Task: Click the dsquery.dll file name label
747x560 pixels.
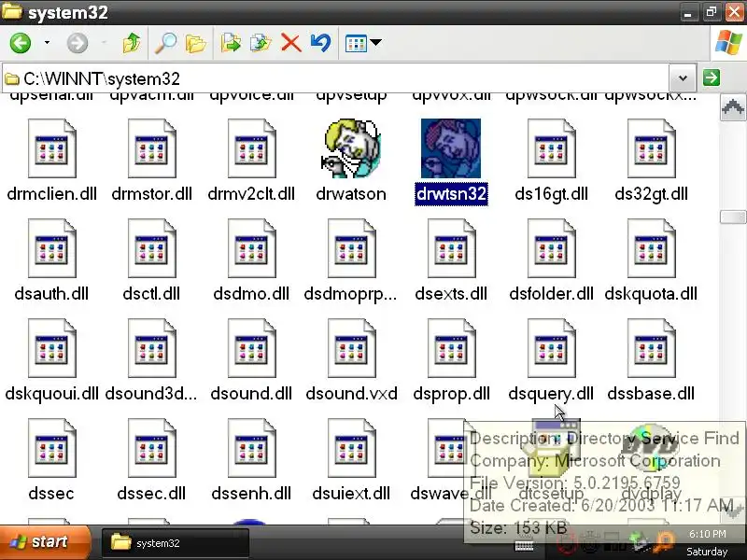Action: (551, 394)
